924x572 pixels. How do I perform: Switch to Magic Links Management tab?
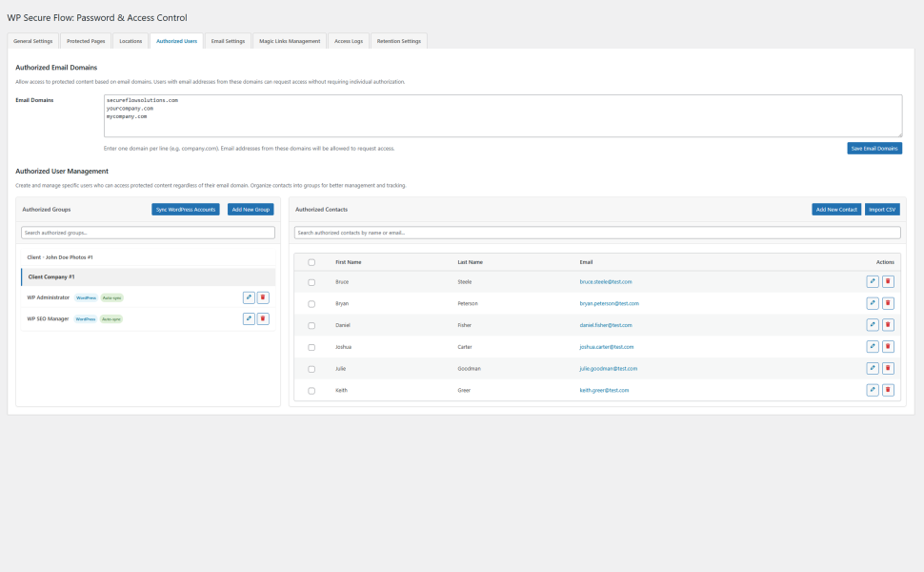point(290,41)
